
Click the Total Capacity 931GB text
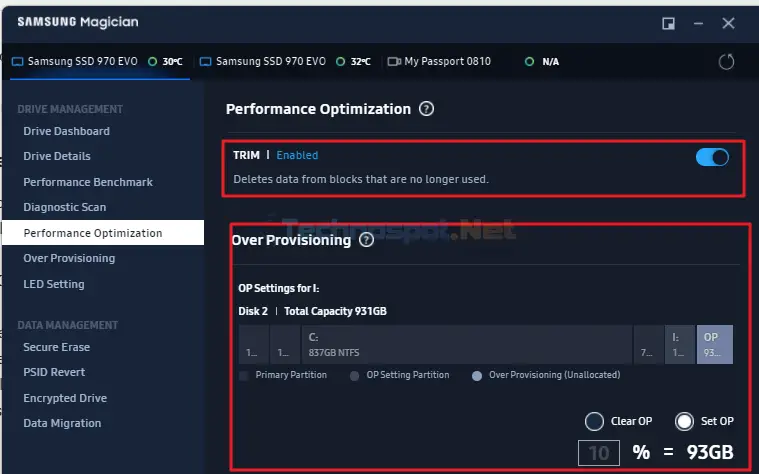tap(335, 311)
